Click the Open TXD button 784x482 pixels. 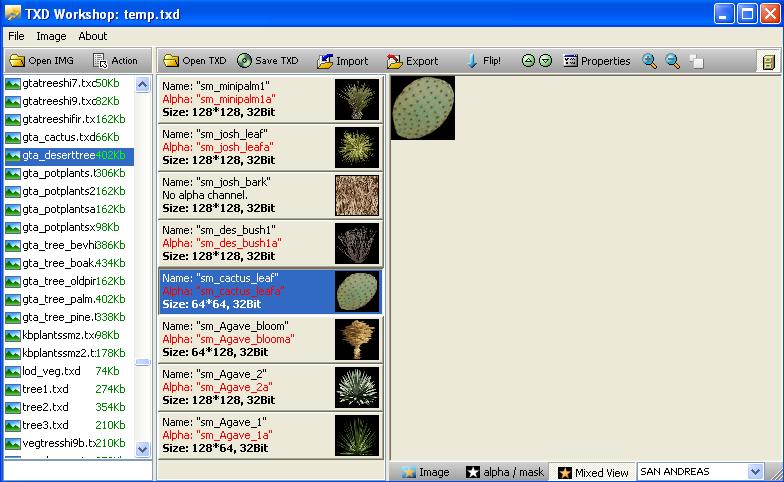click(x=195, y=60)
